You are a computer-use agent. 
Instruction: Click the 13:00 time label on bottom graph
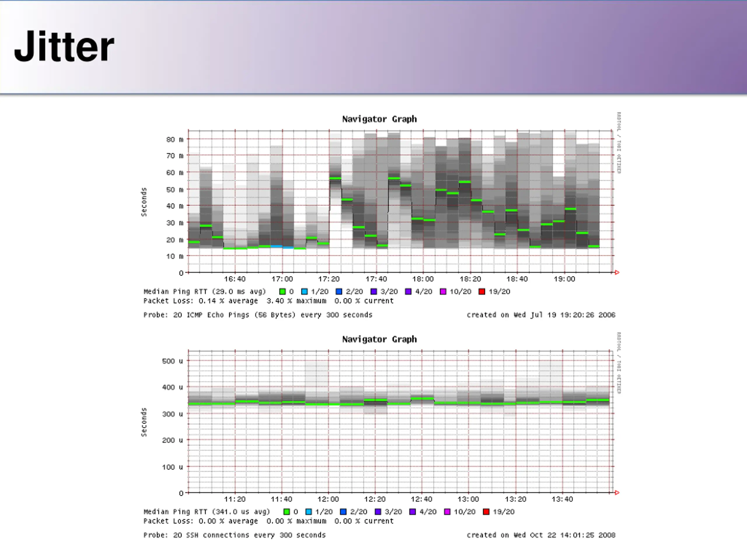(x=468, y=499)
